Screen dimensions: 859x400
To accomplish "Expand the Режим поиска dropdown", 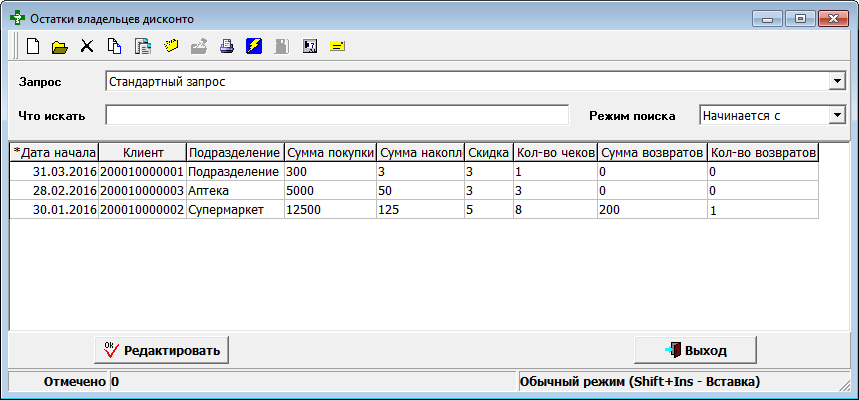I will [x=837, y=115].
